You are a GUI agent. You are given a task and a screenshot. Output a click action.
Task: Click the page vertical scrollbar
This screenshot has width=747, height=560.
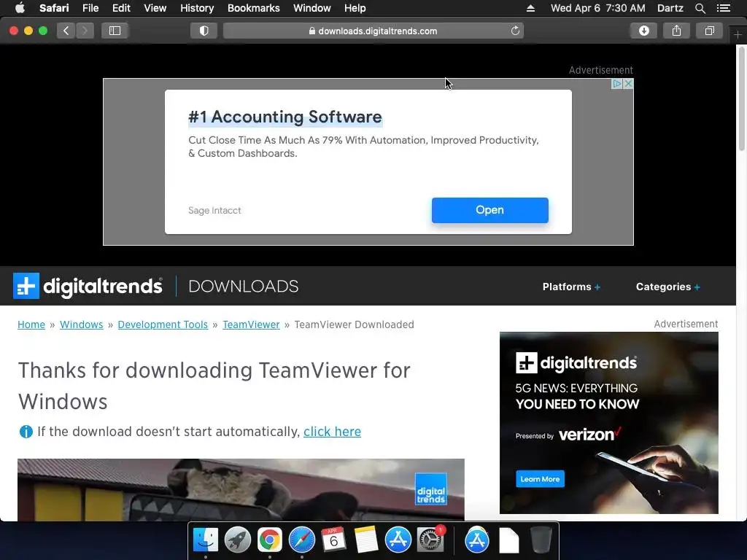coord(741,100)
